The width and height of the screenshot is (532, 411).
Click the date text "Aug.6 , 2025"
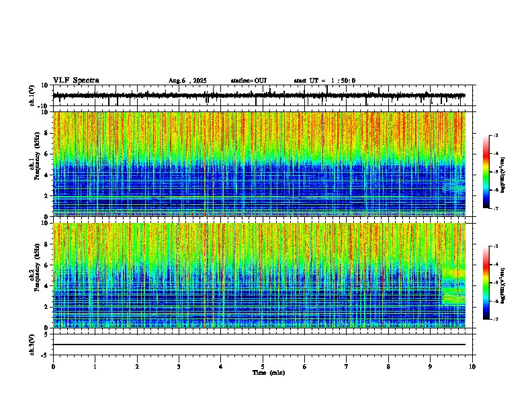[x=187, y=81]
